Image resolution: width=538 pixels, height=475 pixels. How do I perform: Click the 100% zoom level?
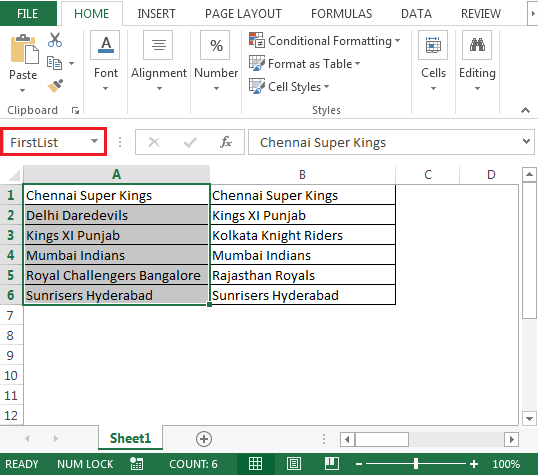tap(506, 464)
